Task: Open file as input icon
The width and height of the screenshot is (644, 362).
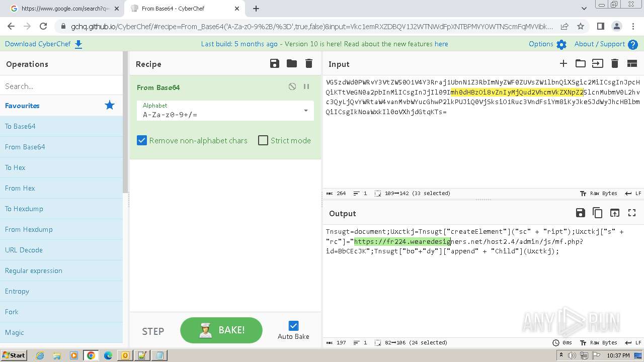Action: pos(597,63)
